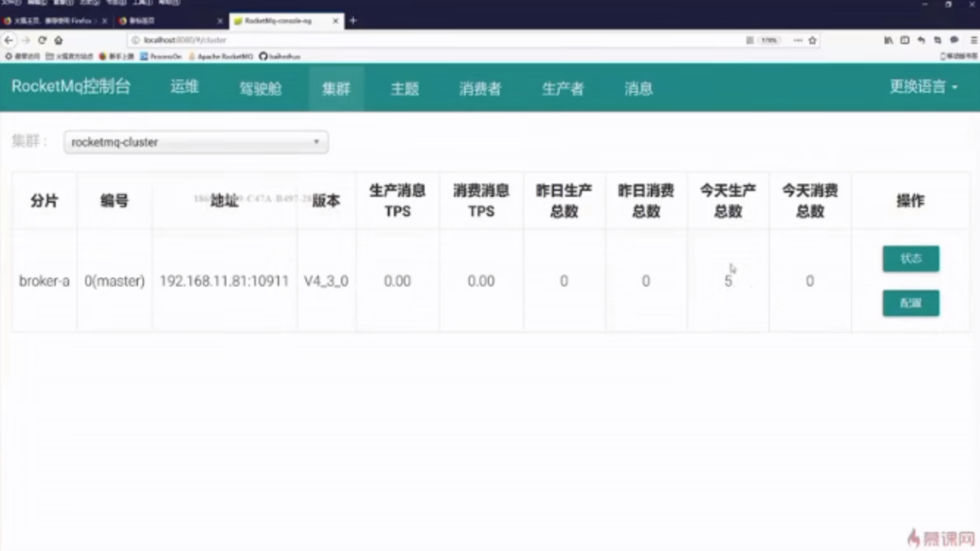Open the 驾驶舱 dashboard navigation item
The width and height of the screenshot is (980, 551).
260,88
